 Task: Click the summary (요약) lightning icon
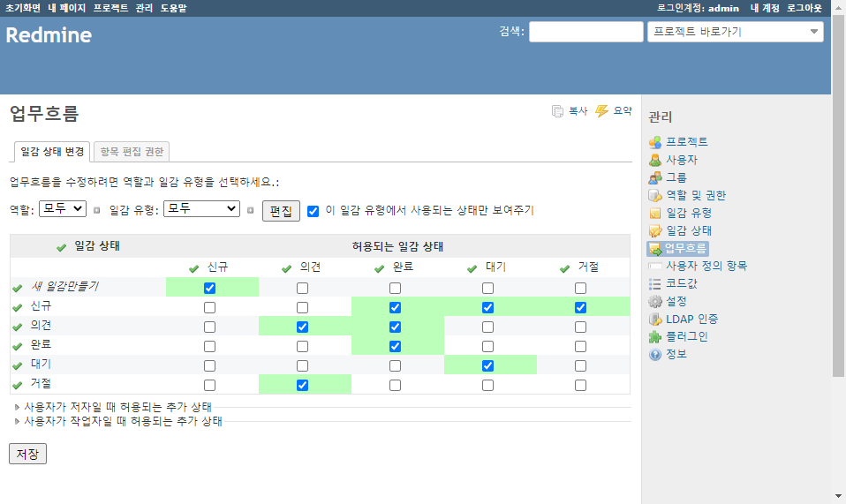601,111
